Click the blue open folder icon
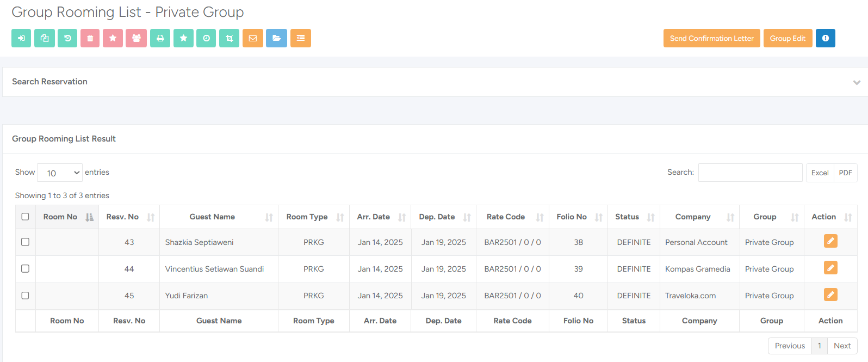The height and width of the screenshot is (362, 868). click(x=276, y=38)
